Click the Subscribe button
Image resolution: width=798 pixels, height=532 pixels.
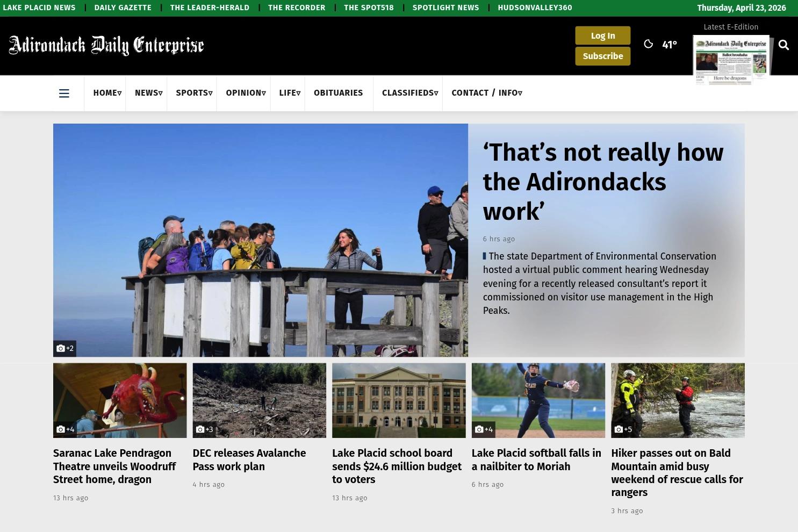click(x=603, y=56)
